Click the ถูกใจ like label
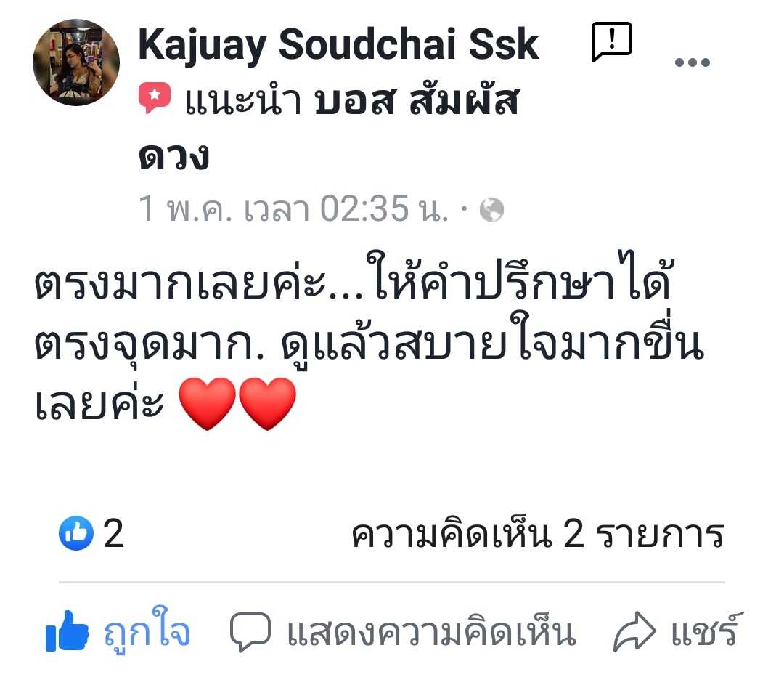This screenshot has width=784, height=685. (x=147, y=630)
